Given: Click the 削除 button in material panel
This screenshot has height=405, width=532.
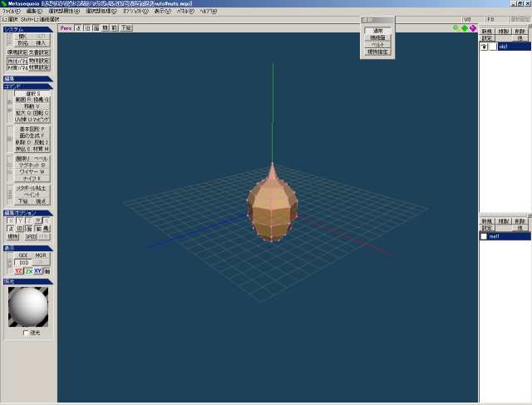Looking at the screenshot, I should pos(520,221).
